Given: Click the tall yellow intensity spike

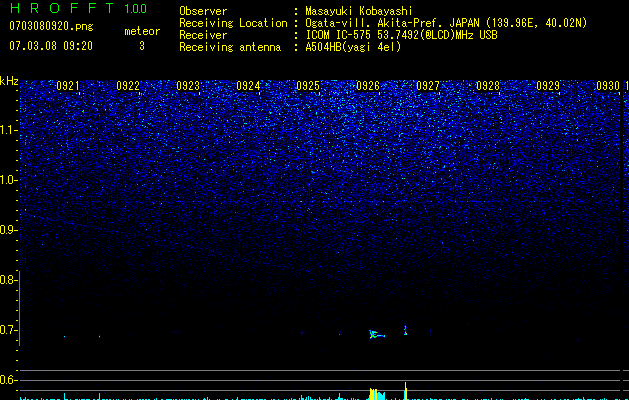Looking at the screenshot, I should coord(406,391).
